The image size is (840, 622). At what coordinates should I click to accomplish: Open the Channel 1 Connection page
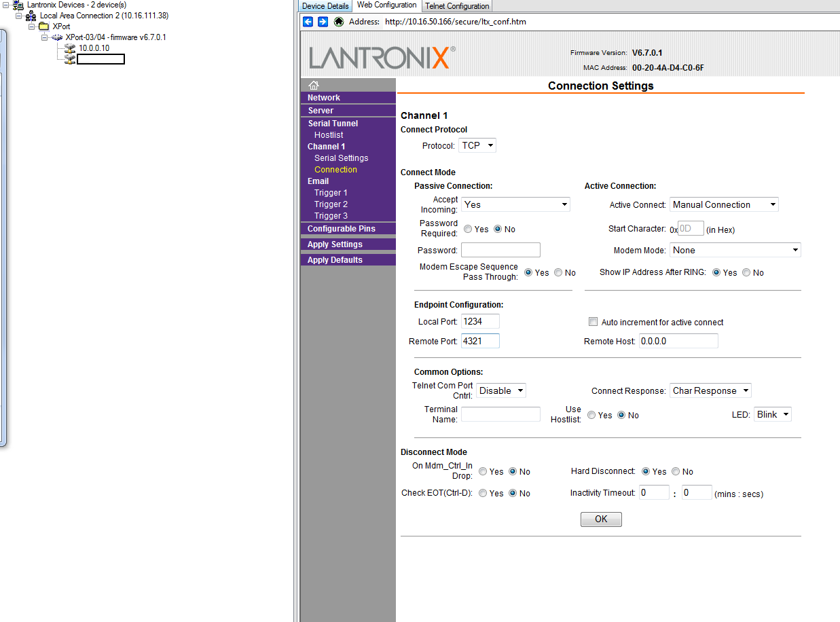click(x=335, y=170)
